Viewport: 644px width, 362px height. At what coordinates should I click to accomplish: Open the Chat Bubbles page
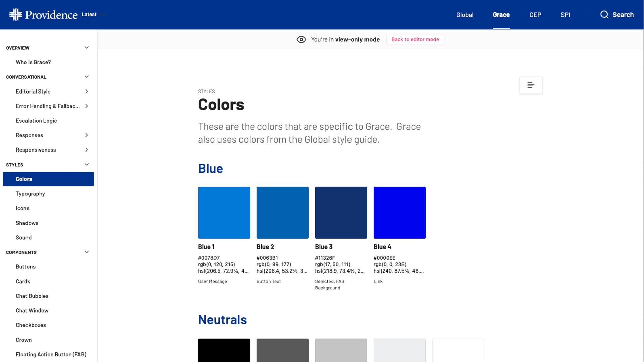[32, 296]
